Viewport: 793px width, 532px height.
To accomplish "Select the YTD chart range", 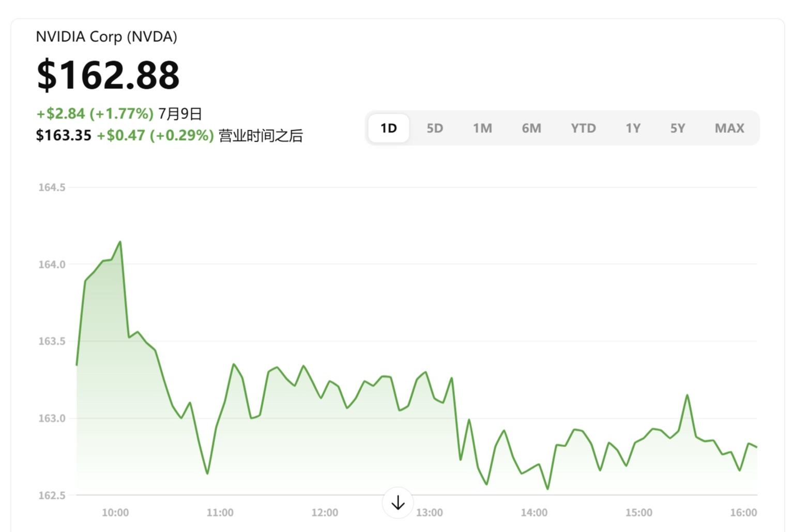I will [x=583, y=128].
